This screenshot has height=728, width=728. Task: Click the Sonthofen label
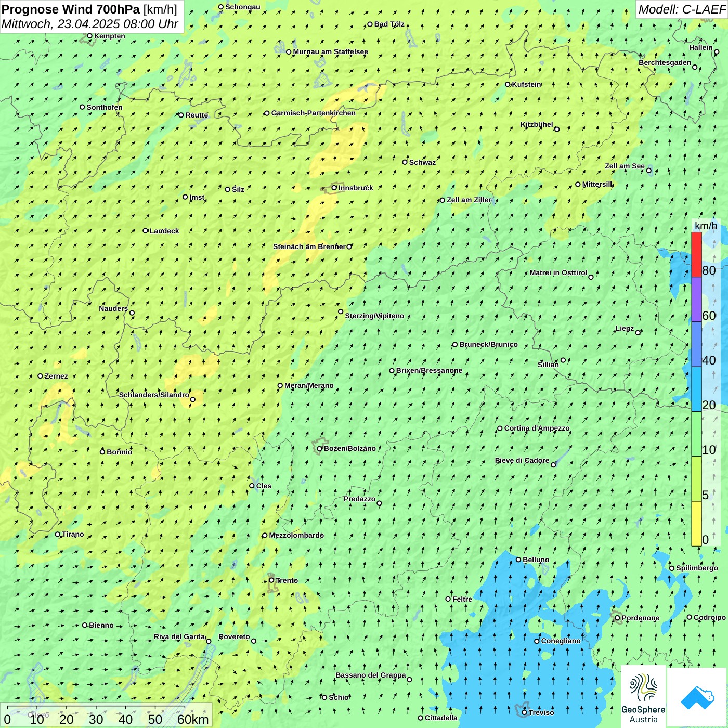[105, 107]
